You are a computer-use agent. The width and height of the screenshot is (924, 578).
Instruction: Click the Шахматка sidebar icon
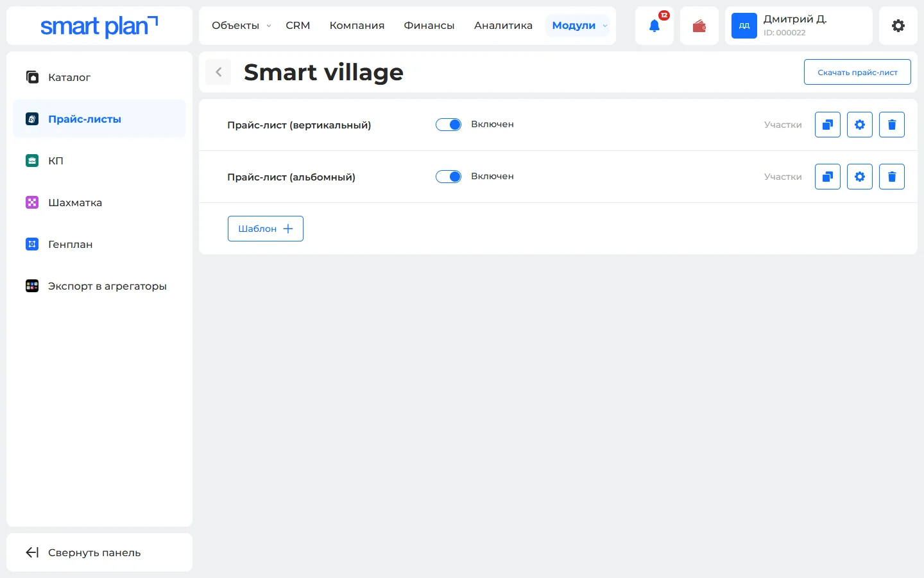click(32, 202)
